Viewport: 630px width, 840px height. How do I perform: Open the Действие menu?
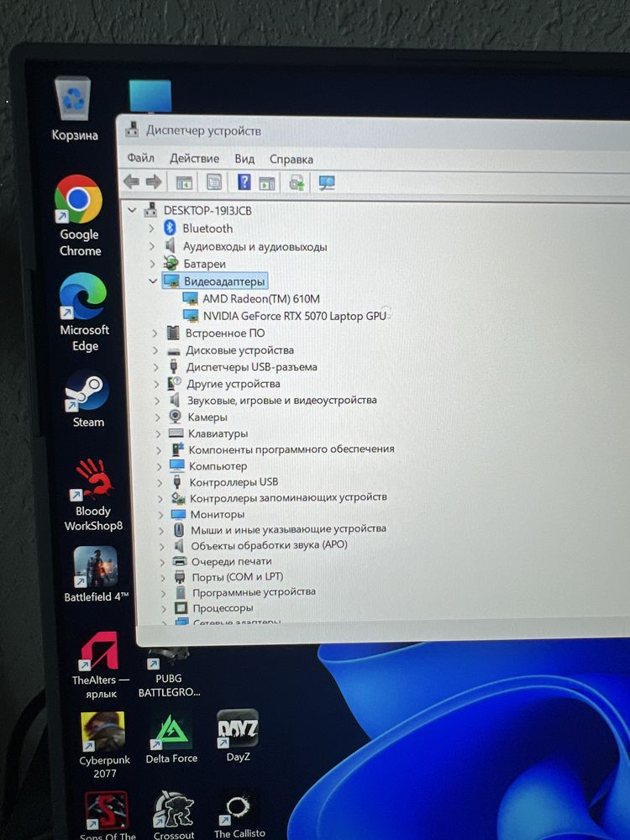194,159
